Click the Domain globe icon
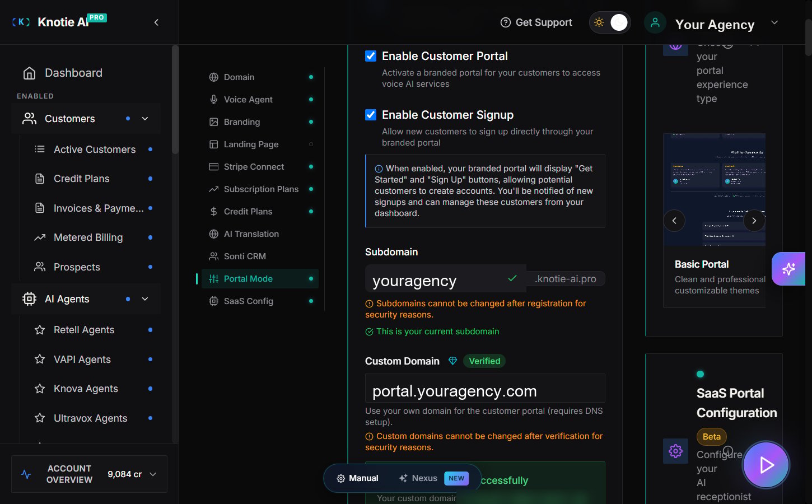Image resolution: width=812 pixels, height=504 pixels. pos(213,77)
